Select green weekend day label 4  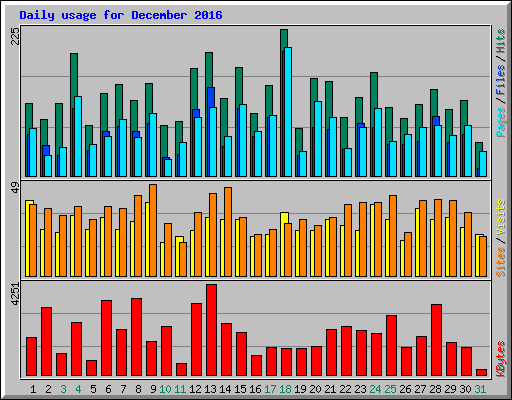(78, 389)
